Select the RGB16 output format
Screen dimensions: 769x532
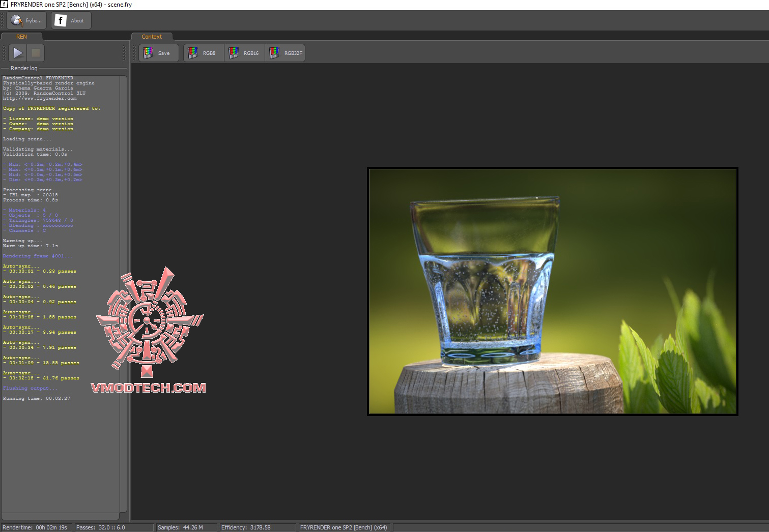pos(244,53)
